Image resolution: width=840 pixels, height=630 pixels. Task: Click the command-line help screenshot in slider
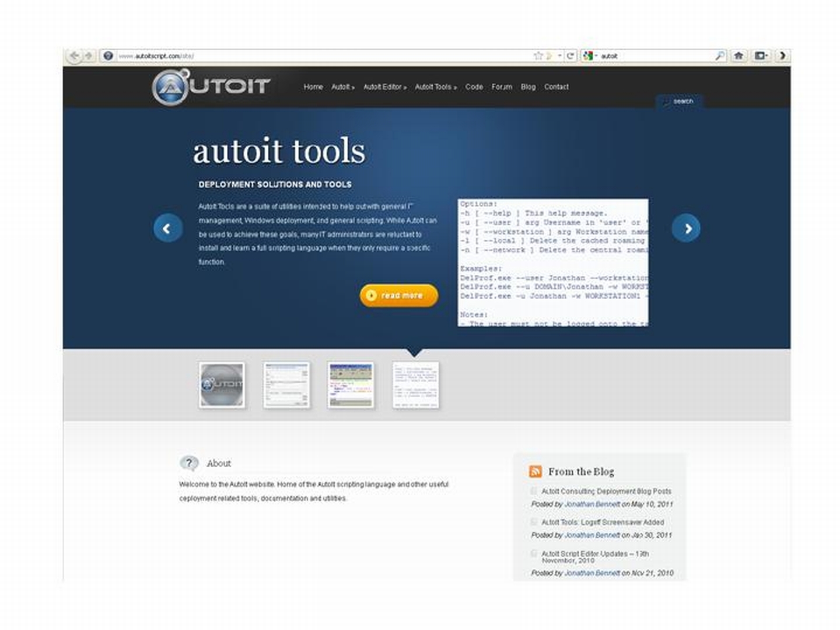click(553, 262)
